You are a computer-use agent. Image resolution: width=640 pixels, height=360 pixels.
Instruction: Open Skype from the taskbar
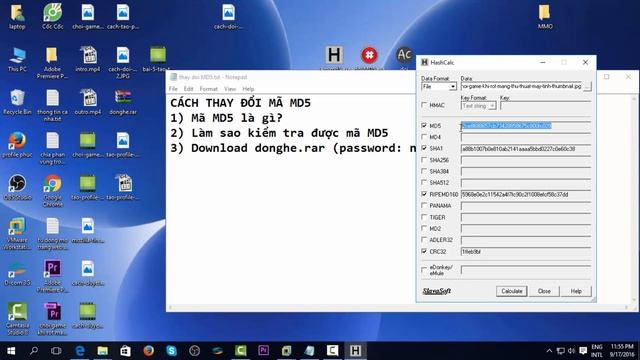pyautogui.click(x=171, y=351)
